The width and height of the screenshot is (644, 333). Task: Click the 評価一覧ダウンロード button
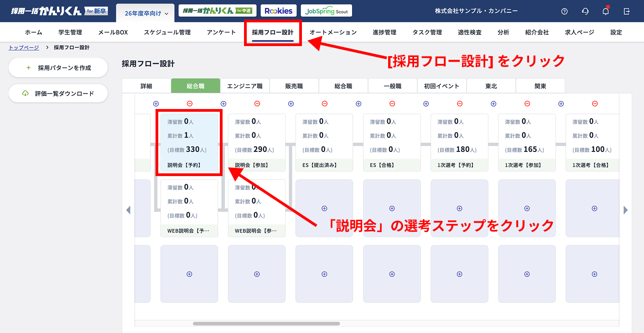click(x=58, y=93)
